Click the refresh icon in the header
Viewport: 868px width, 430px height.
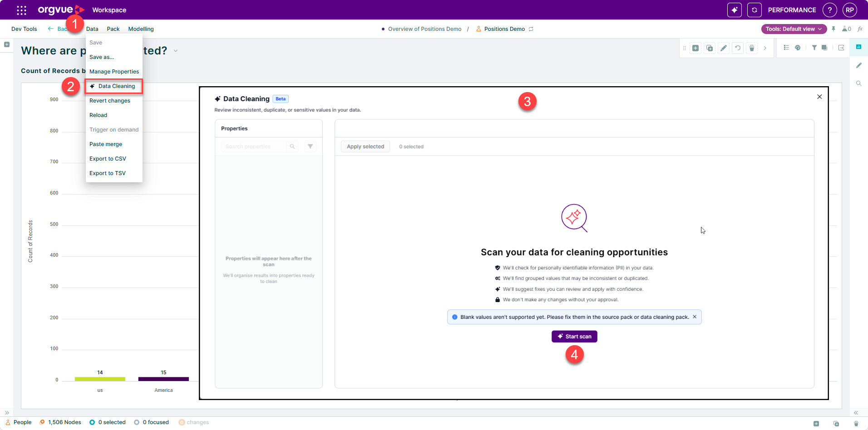[x=754, y=10]
